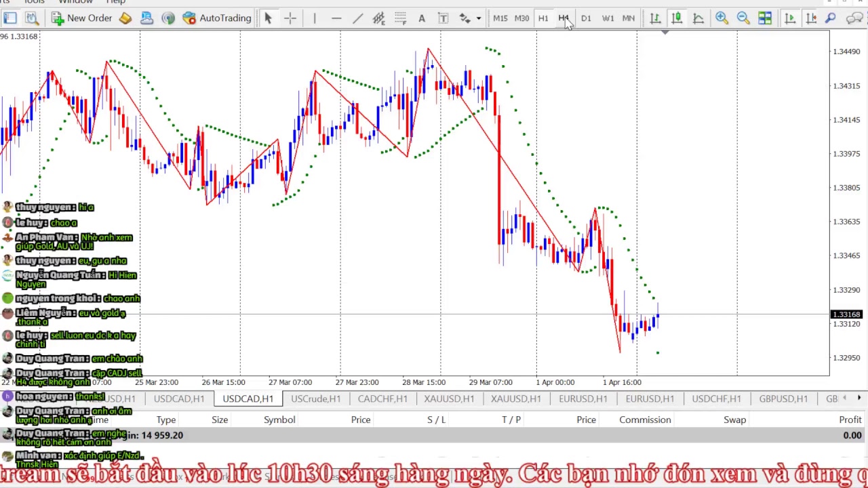The width and height of the screenshot is (868, 488).
Task: Select the crosshair tool
Action: click(290, 18)
